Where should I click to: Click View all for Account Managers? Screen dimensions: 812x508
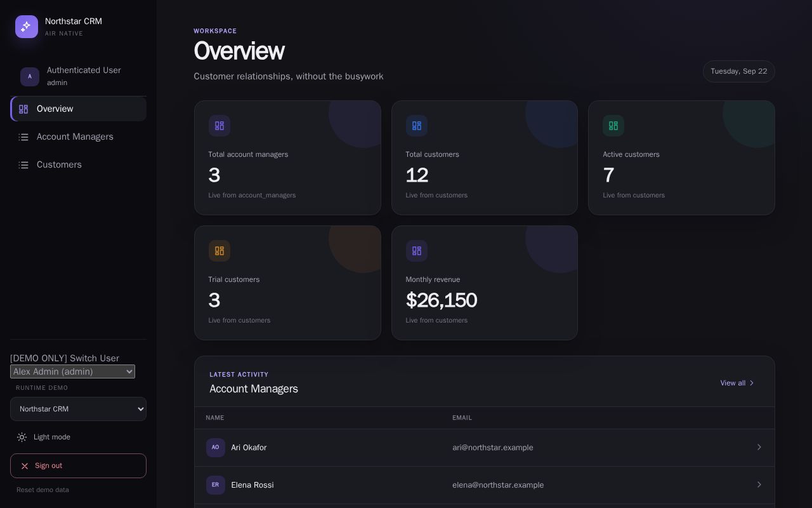pos(737,383)
